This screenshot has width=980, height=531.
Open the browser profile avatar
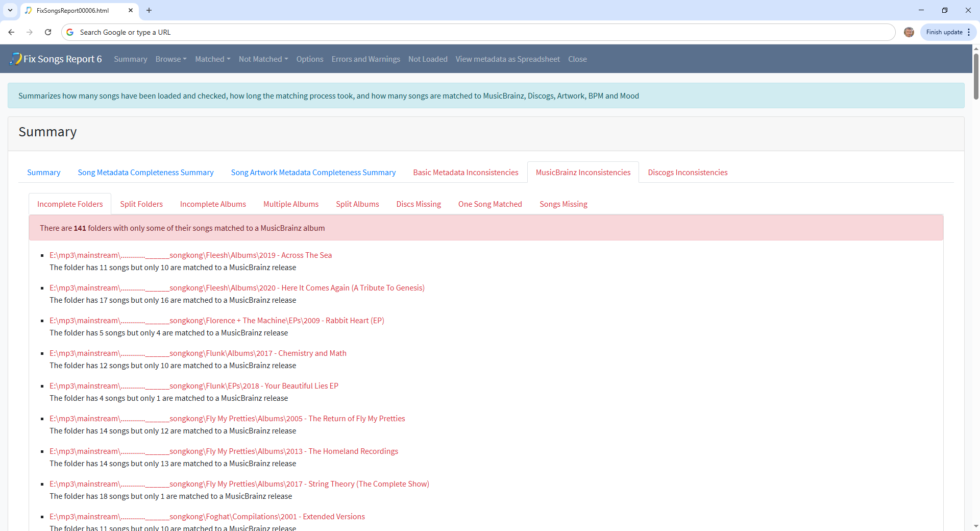point(909,32)
